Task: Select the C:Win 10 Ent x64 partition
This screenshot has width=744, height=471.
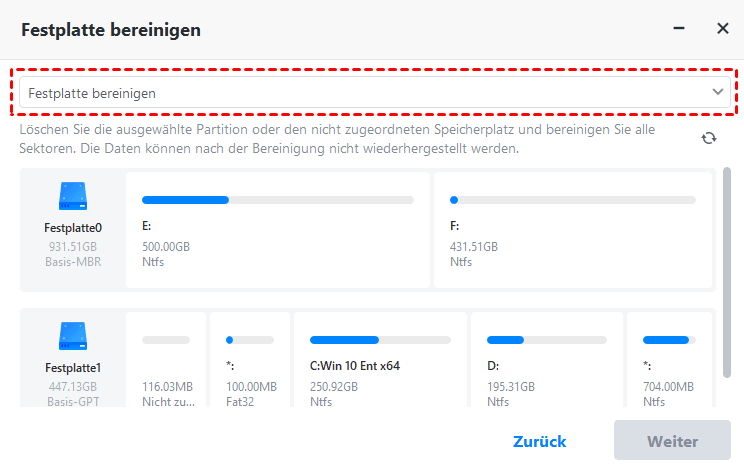Action: tap(377, 369)
